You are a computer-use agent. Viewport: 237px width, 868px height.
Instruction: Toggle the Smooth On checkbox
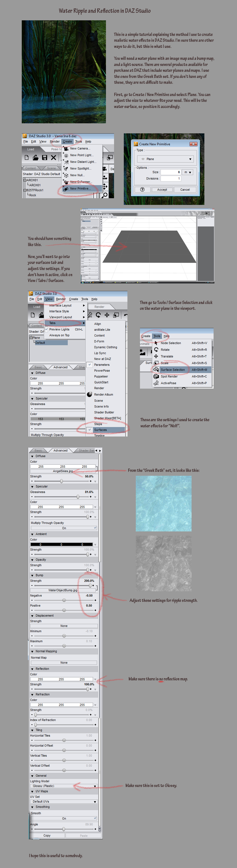pyautogui.click(x=95, y=818)
